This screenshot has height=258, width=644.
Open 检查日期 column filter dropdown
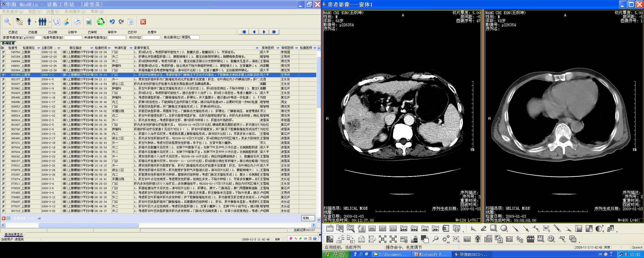click(59, 48)
